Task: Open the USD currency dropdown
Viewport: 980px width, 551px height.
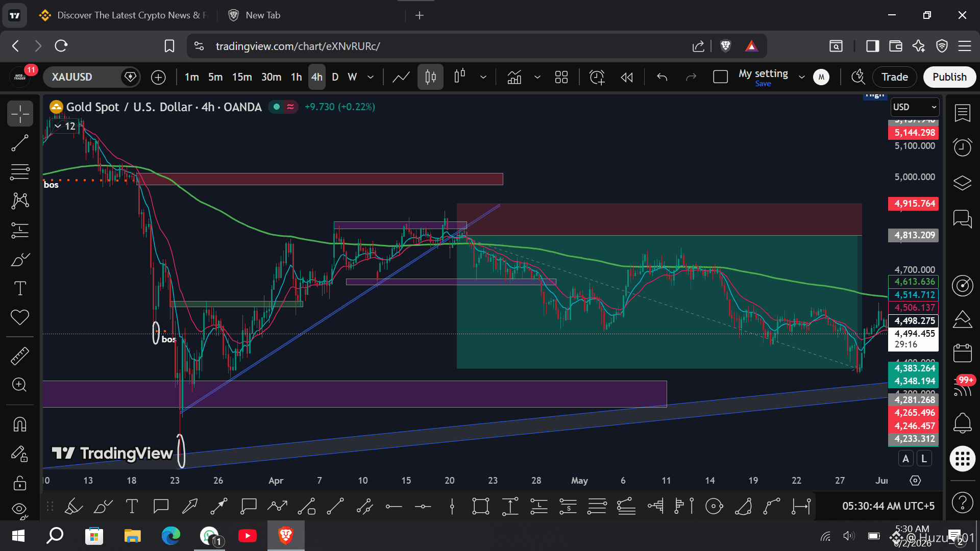Action: 915,107
